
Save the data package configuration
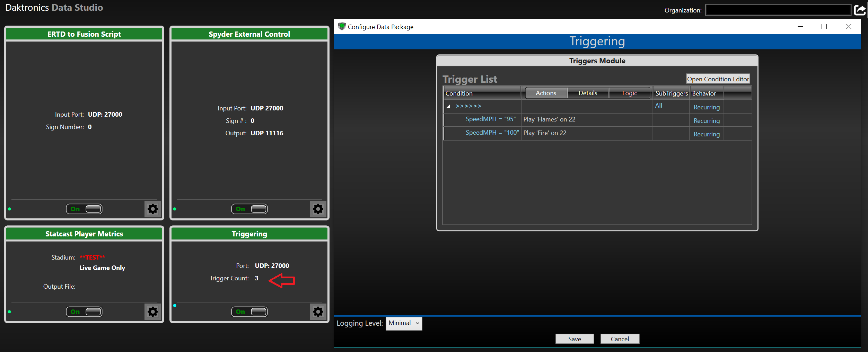[575, 339]
